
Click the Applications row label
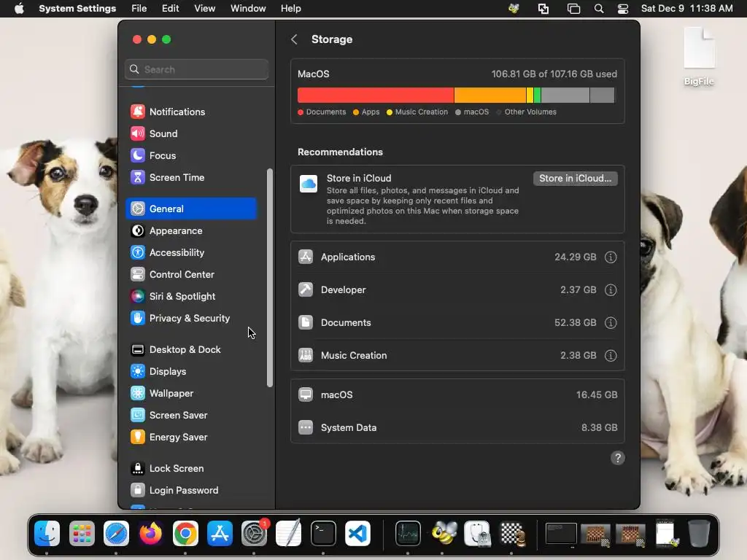pyautogui.click(x=348, y=257)
